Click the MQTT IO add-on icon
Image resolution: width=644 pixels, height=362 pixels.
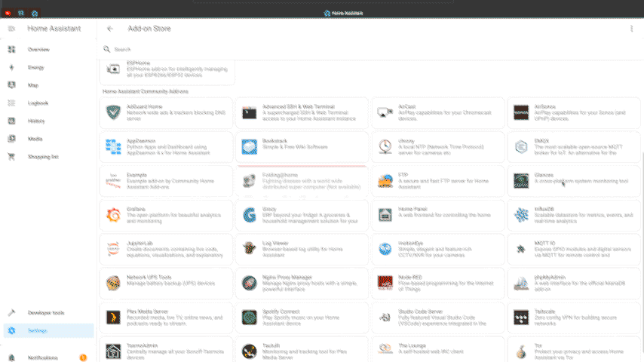(521, 249)
